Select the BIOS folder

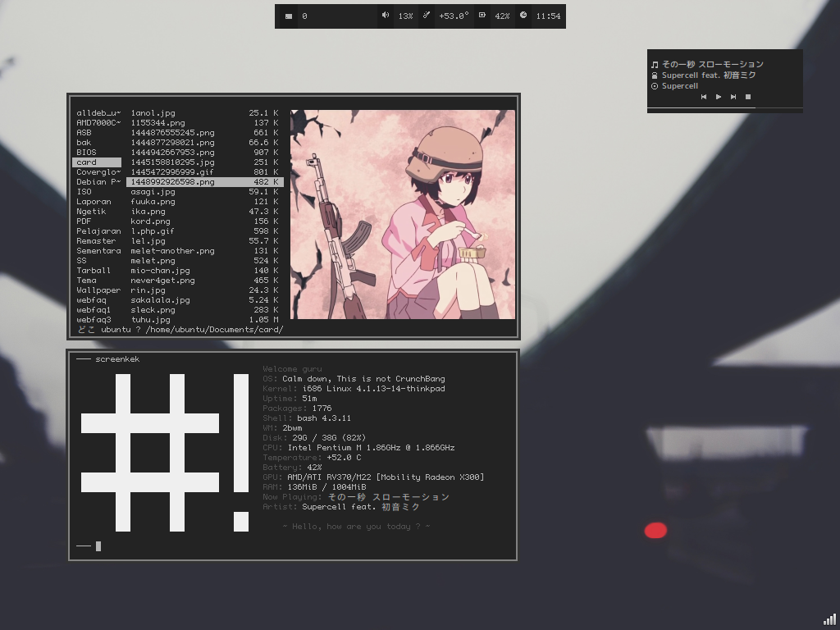(86, 152)
